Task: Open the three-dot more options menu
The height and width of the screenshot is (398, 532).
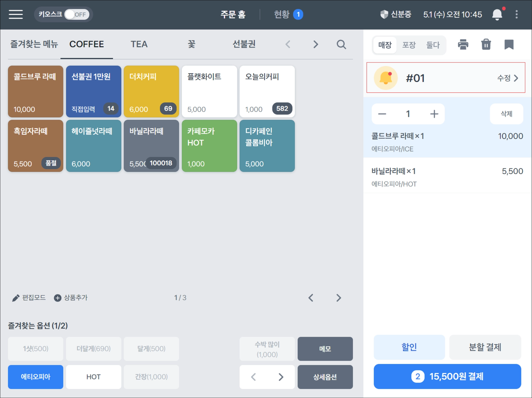Action: tap(516, 14)
